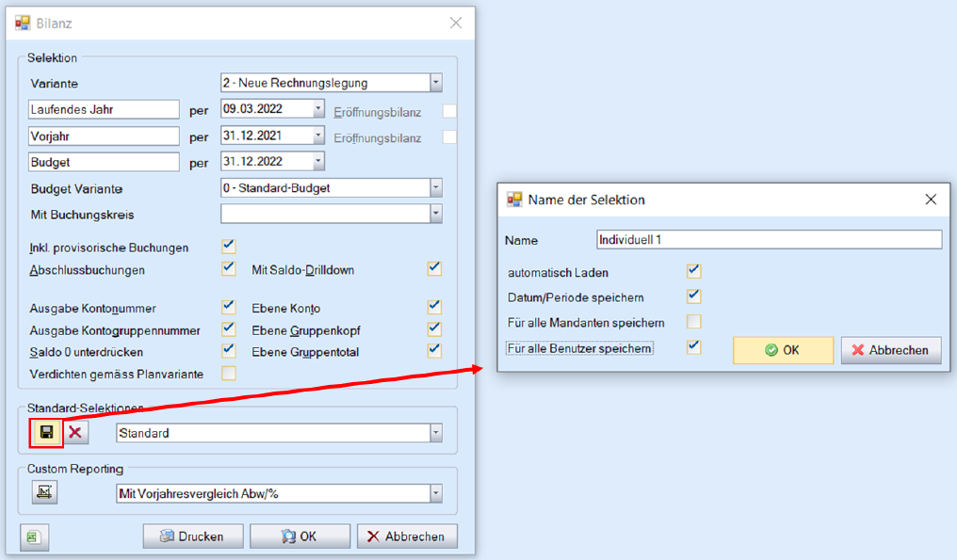Click the Bilanz window title icon
Screen dimensions: 957x560
pyautogui.click(x=23, y=24)
